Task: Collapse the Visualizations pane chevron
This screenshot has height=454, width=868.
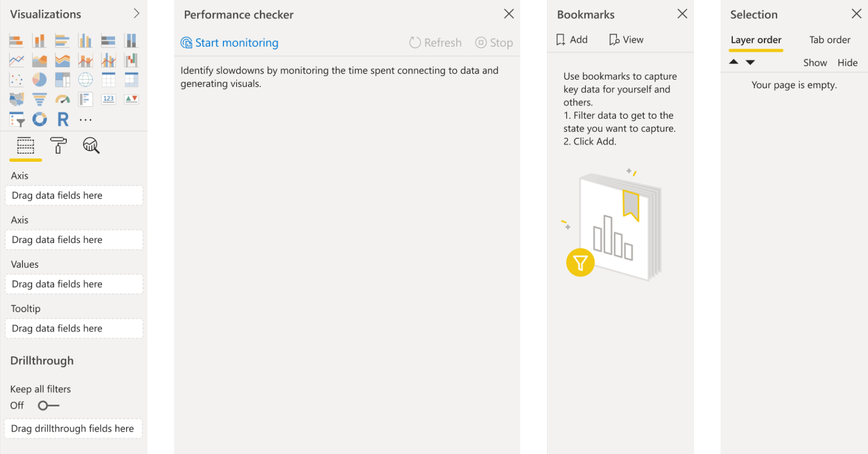Action: [136, 14]
